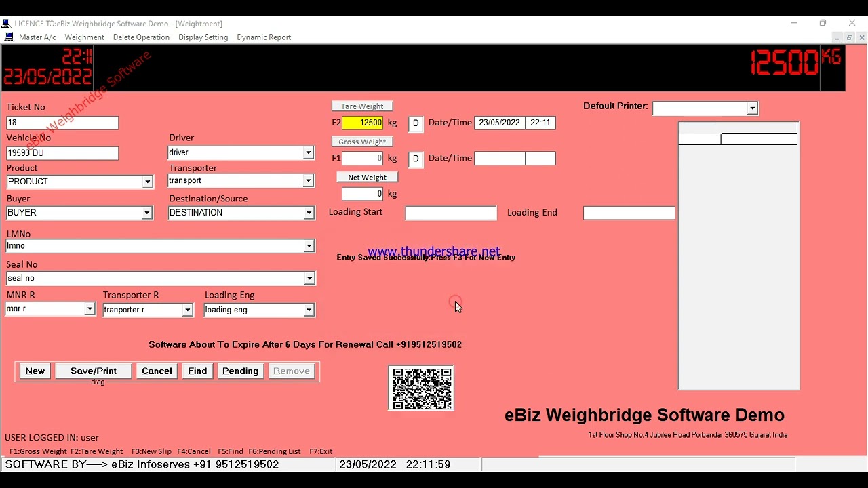Viewport: 868px width, 488px height.
Task: Click the Tare Weight button
Action: coord(362,106)
